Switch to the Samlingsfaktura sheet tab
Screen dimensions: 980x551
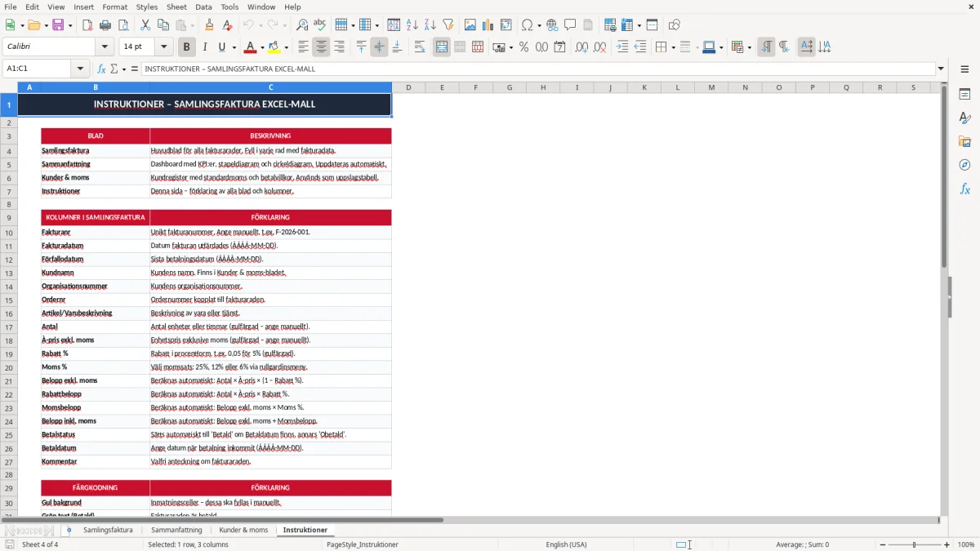coord(108,530)
